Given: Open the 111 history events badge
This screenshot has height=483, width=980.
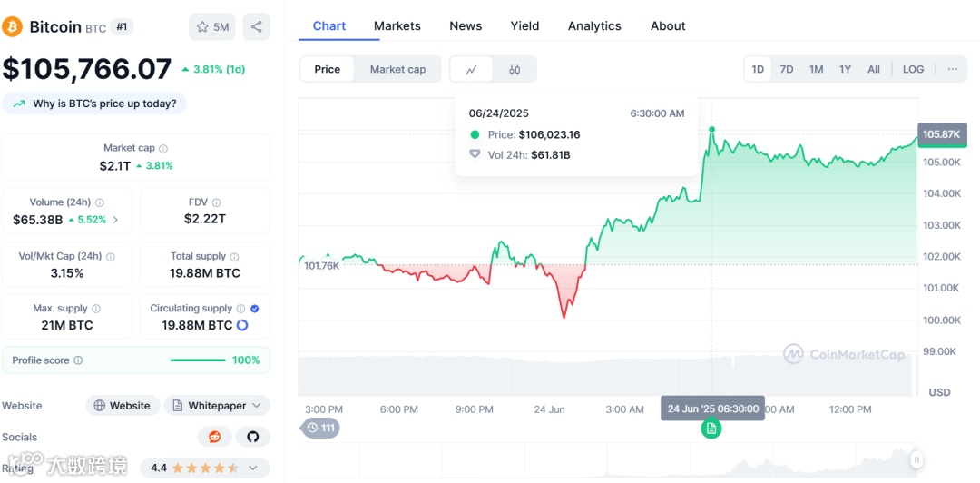Looking at the screenshot, I should (320, 428).
